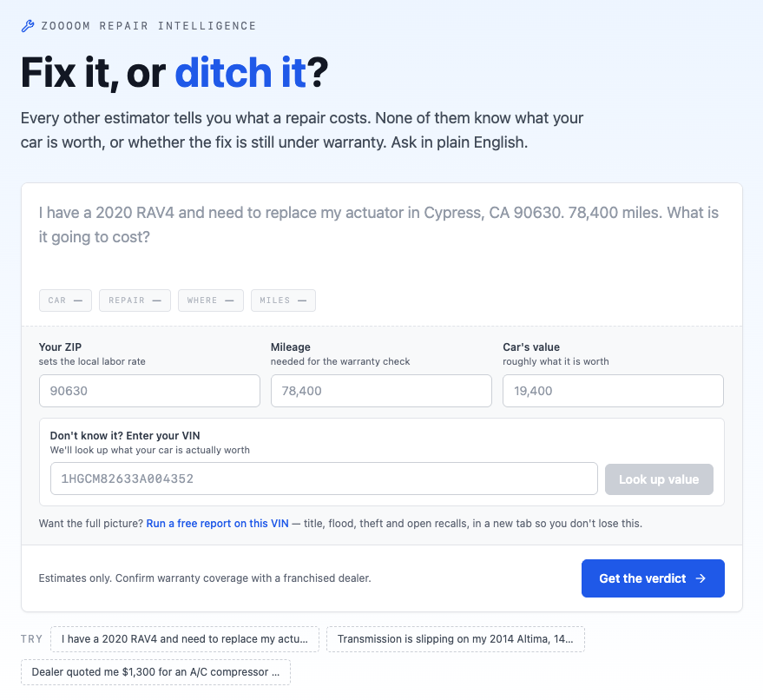Click the 'Don't know it? Enter your VIN' label

(125, 436)
